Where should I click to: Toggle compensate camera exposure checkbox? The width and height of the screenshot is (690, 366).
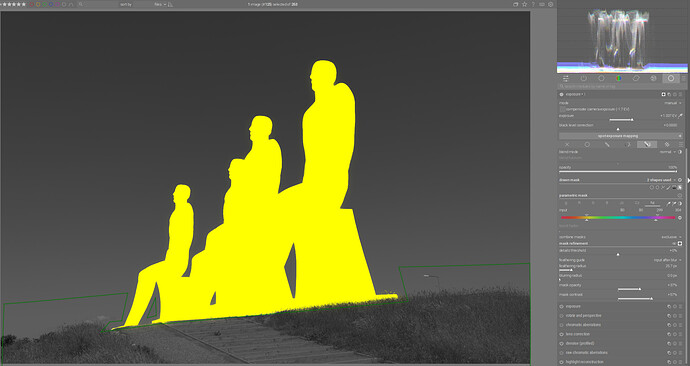coord(562,109)
